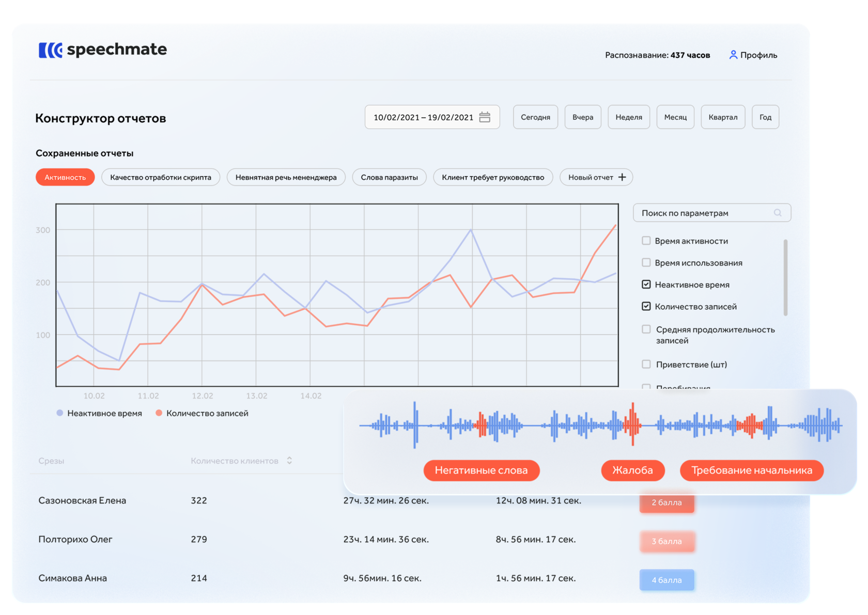Click the search magnifier in parameter search
The image size is (868, 615).
(x=778, y=212)
